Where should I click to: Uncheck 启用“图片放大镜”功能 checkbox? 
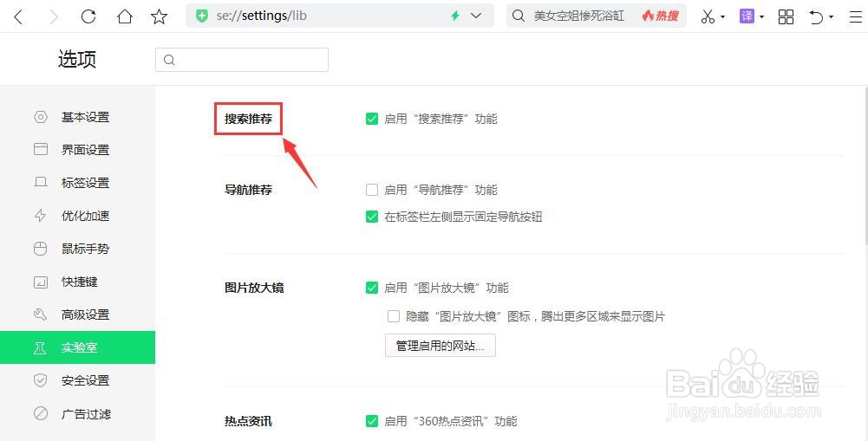coord(372,288)
